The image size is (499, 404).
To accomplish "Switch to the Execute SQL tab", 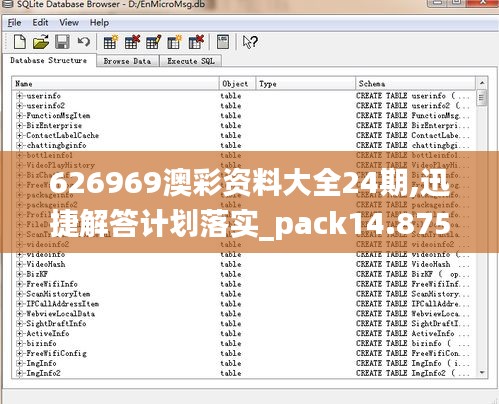I will [x=191, y=61].
